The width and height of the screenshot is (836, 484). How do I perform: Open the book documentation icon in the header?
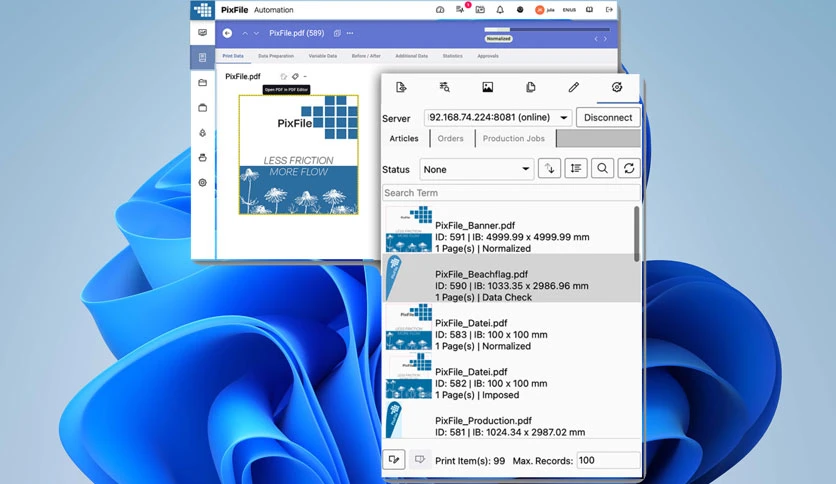tap(590, 10)
